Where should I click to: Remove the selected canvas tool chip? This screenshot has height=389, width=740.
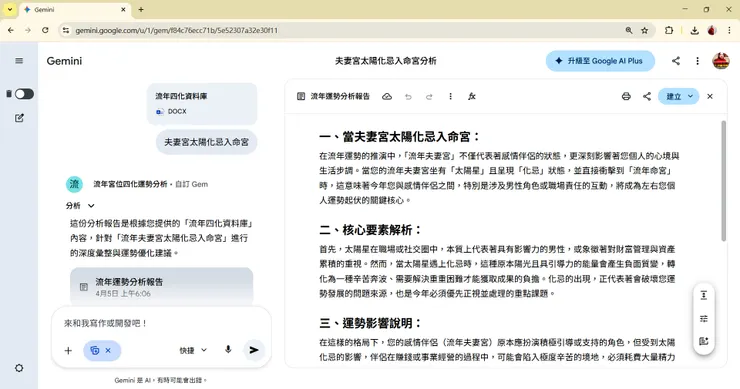coord(108,350)
